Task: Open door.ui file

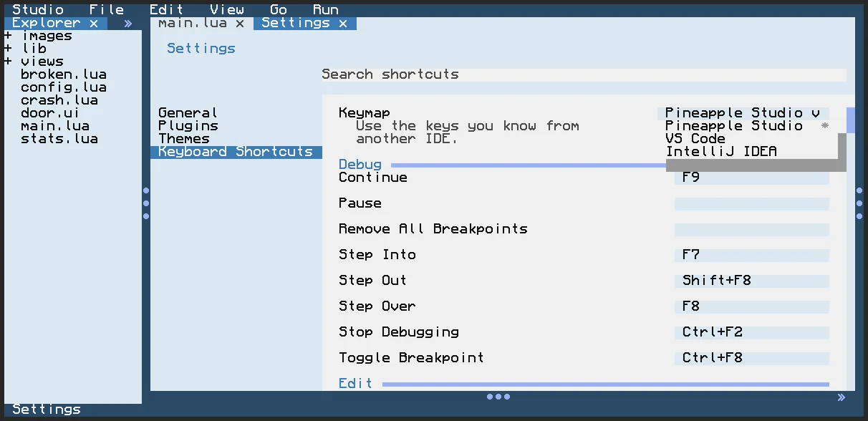Action: (51, 113)
